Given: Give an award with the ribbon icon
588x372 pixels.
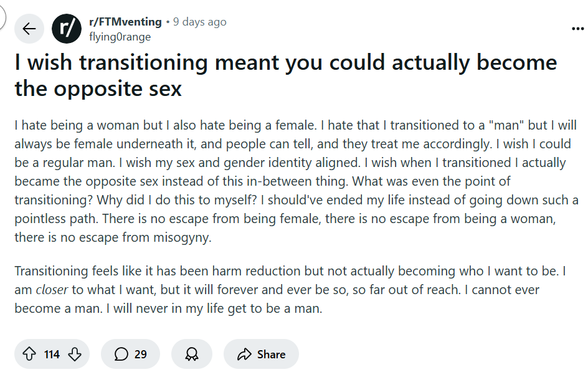Looking at the screenshot, I should pos(192,354).
